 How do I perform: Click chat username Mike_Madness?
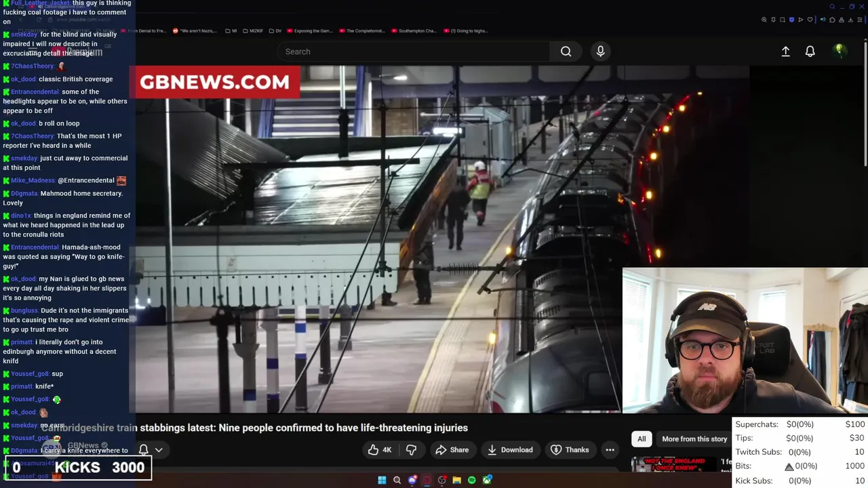click(33, 180)
